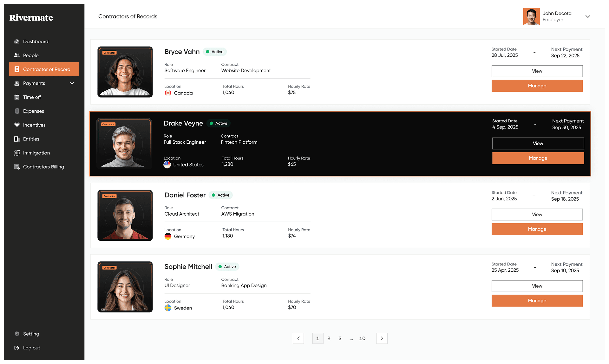Image resolution: width=609 pixels, height=364 pixels.
Task: Click View button for Daniel Foster
Action: coord(537,215)
